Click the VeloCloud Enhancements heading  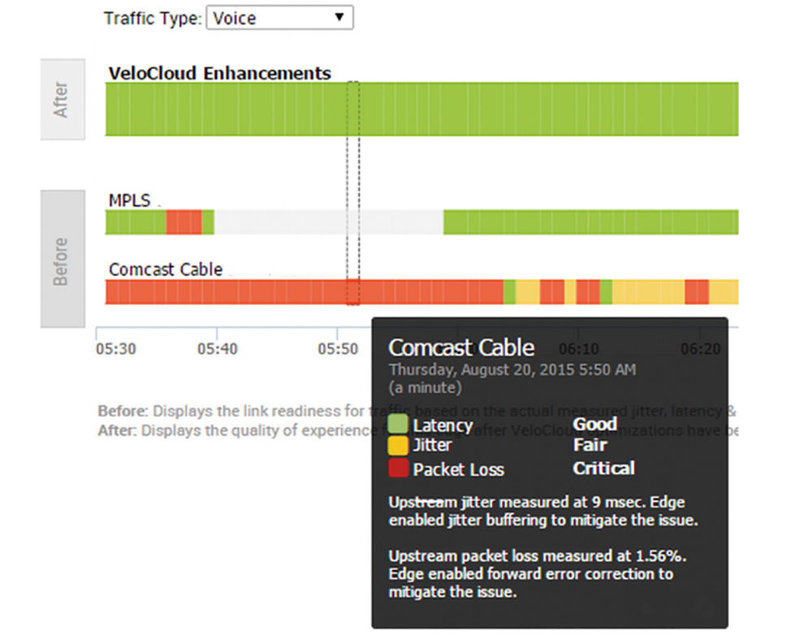click(219, 73)
